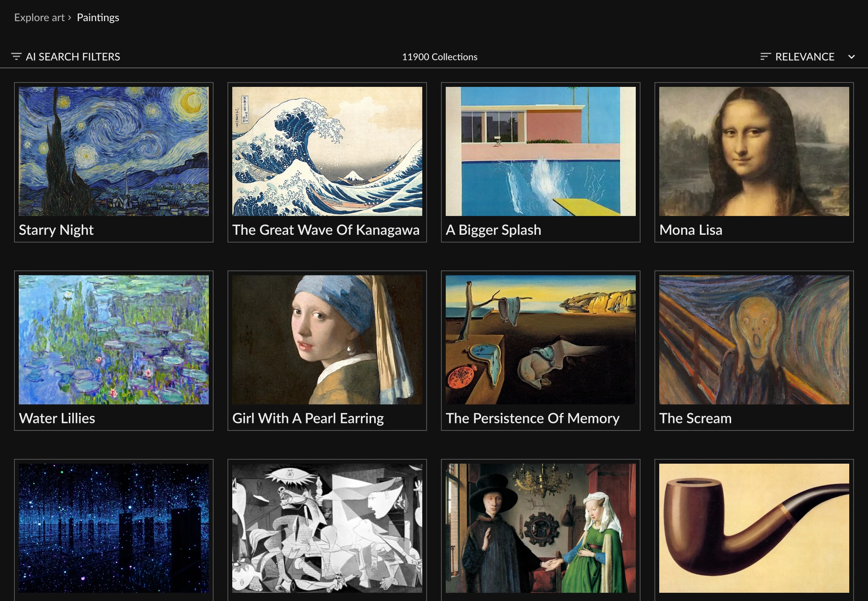Expand the Relevance sort dropdown chevron
The image size is (868, 601).
851,57
